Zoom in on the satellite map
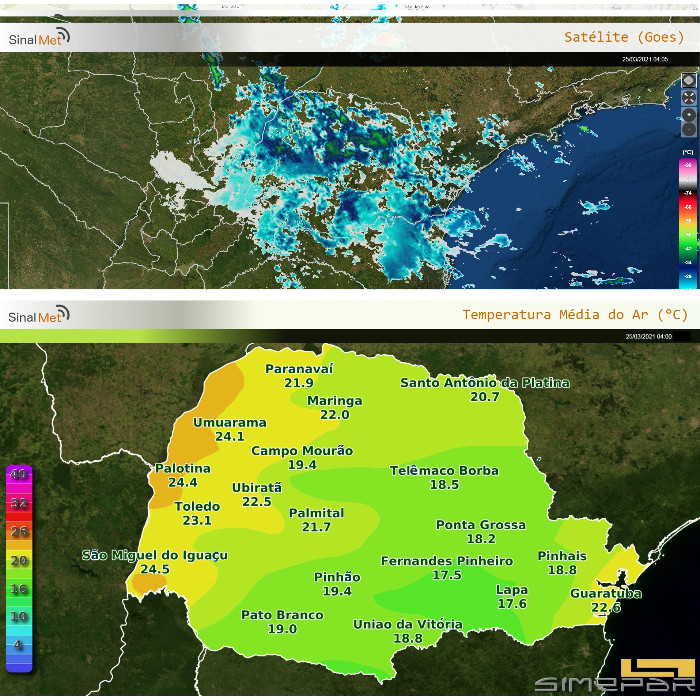 pos(688,114)
